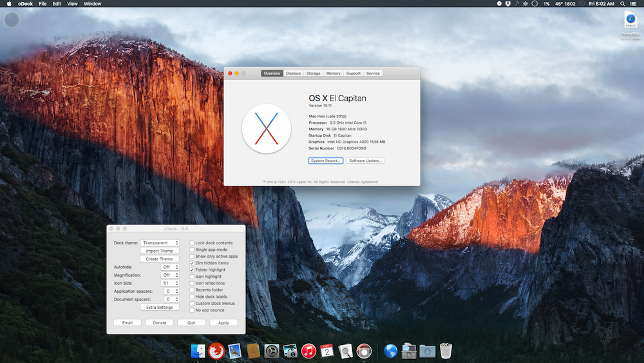This screenshot has width=644, height=363.
Task: Uncheck Dim hidden items
Action: [192, 263]
